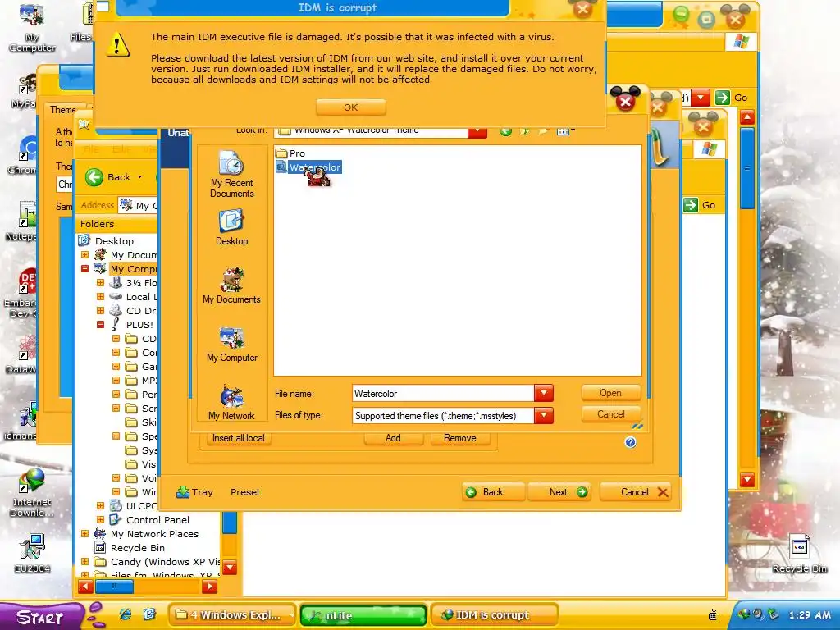Screen dimensions: 840x630
Task: Expand the File name dropdown arrow
Action: point(543,393)
